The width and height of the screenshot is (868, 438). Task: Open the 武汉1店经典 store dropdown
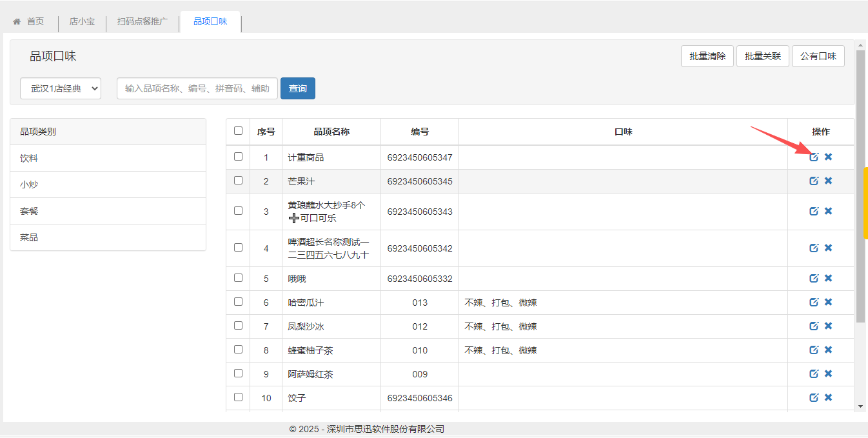61,88
